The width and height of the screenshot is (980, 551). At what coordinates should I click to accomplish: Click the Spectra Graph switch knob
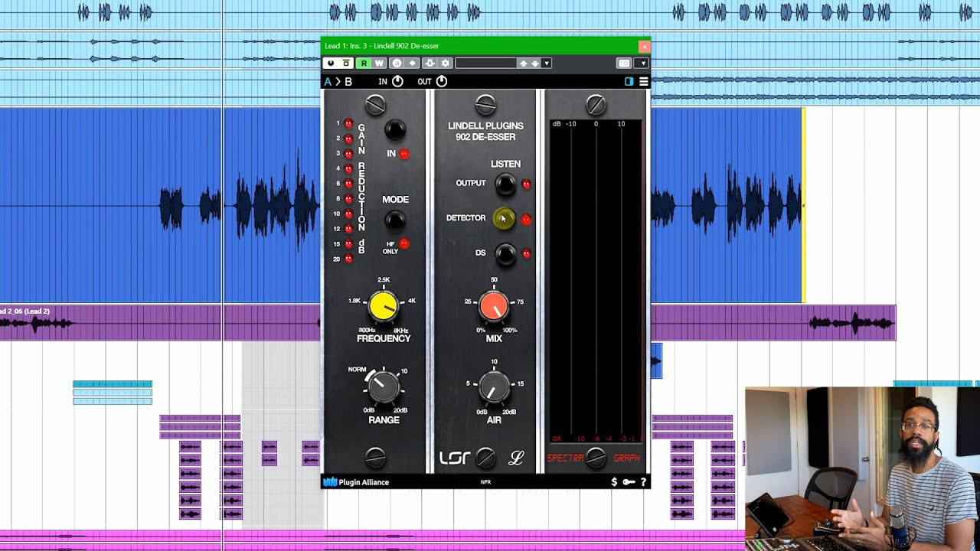click(x=596, y=458)
